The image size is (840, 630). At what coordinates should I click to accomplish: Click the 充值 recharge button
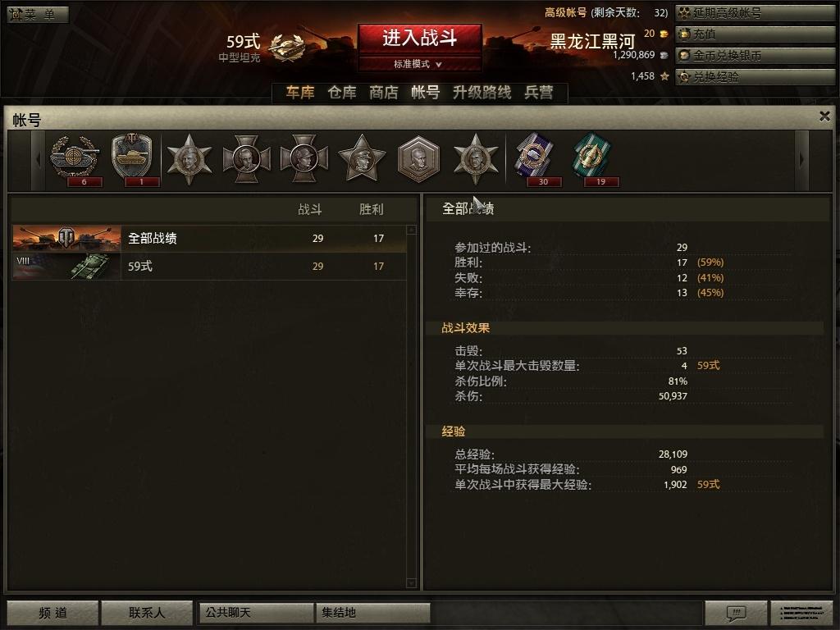coord(755,34)
